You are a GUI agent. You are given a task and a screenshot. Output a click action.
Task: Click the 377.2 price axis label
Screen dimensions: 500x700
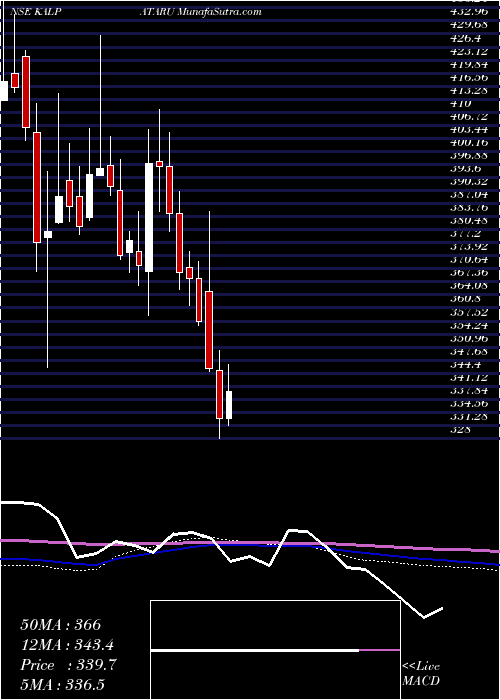(465, 233)
